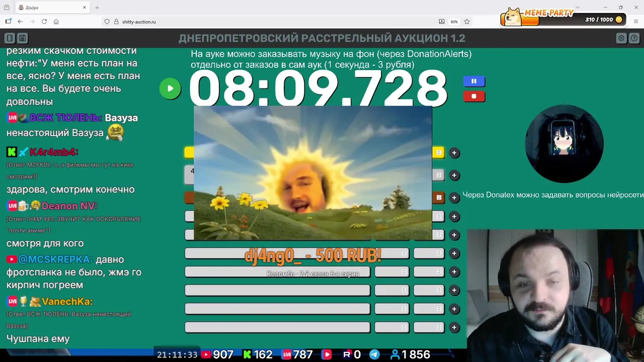Click the site lock icon
Viewport: 644px width, 362px height.
tap(116, 22)
